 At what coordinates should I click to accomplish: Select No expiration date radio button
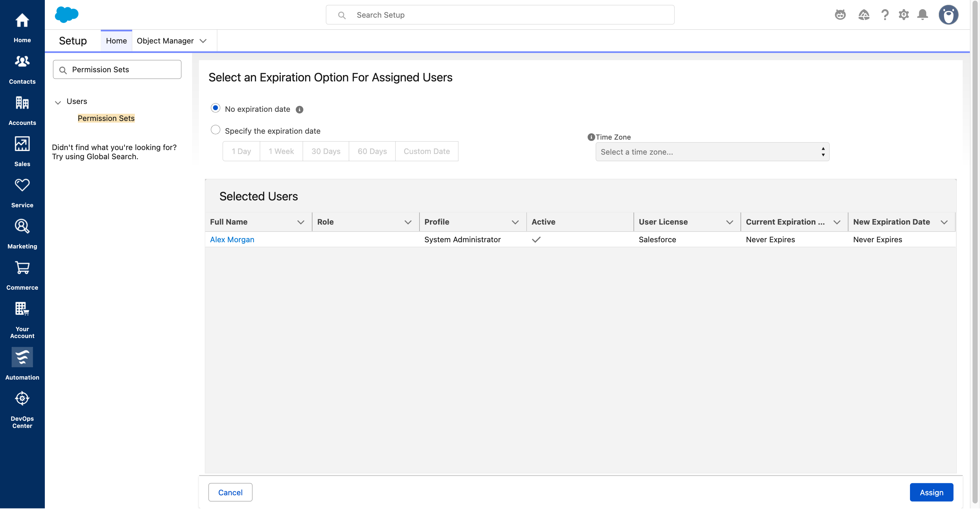click(215, 108)
